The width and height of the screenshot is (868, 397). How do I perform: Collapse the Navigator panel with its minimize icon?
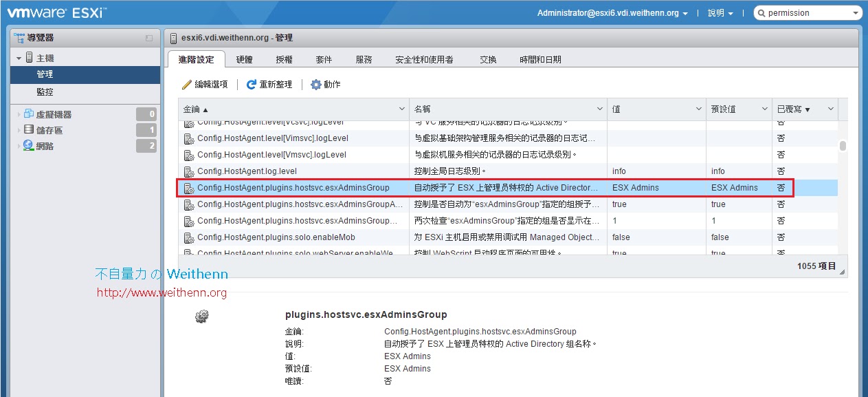point(149,39)
